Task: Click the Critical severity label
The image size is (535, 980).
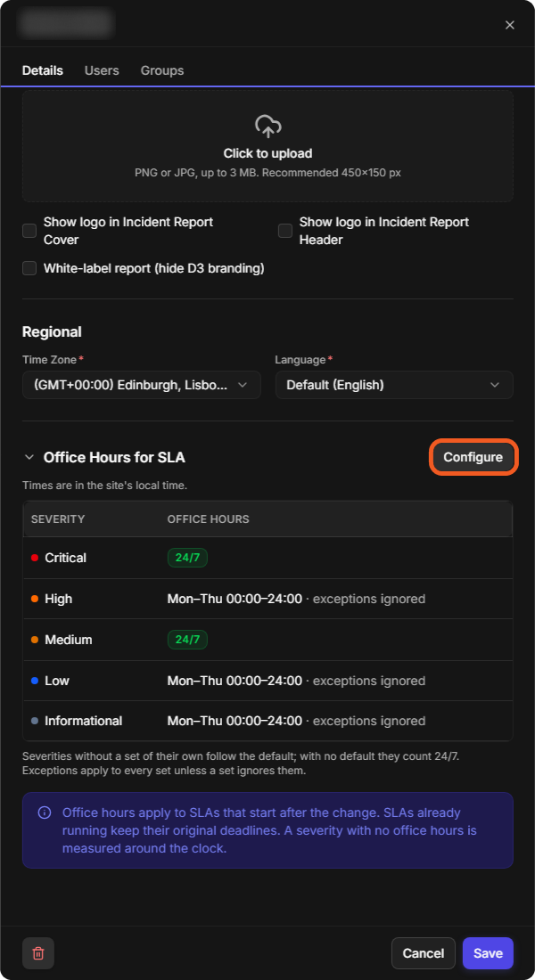Action: (x=66, y=558)
